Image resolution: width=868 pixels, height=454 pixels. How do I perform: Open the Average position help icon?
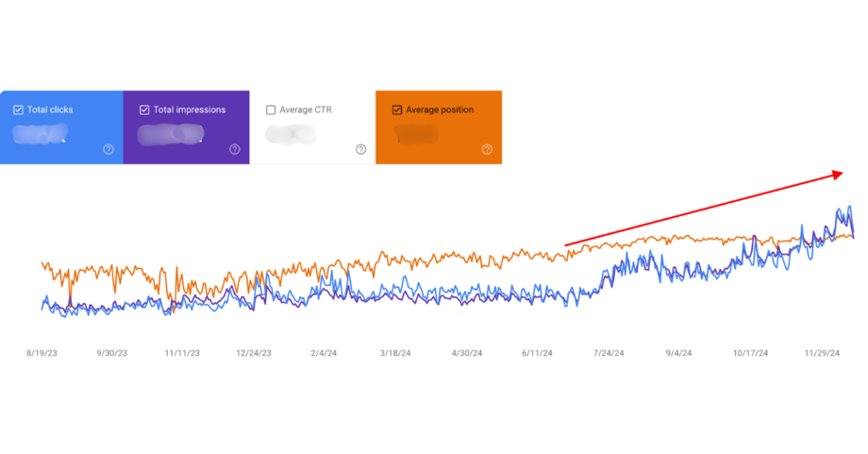[x=487, y=149]
